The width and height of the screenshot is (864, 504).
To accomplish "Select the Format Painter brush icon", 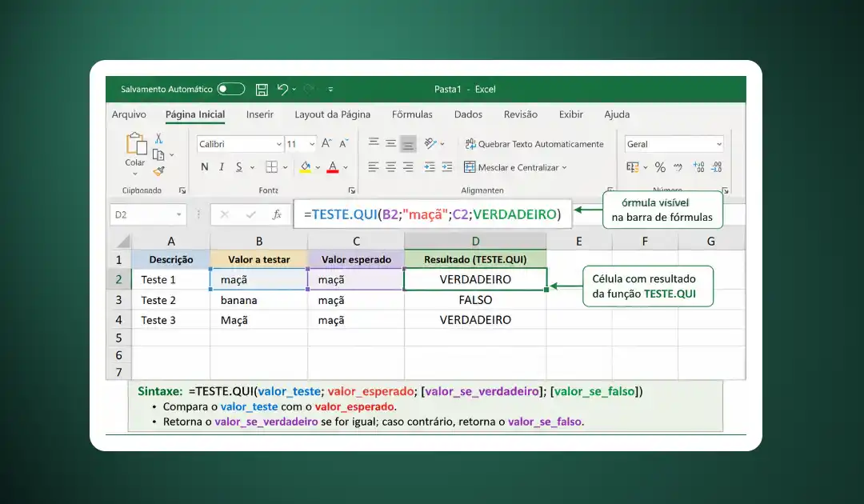I will pos(158,170).
